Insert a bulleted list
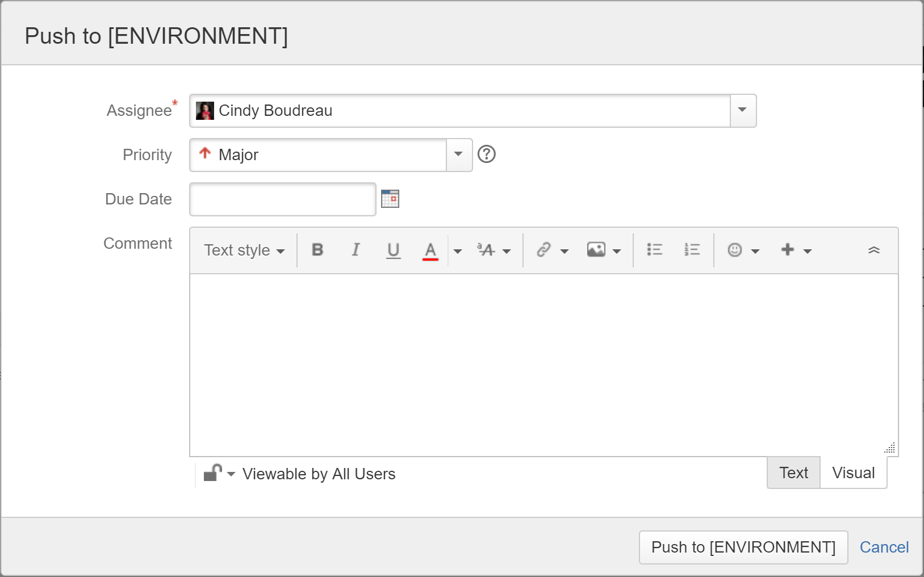924x577 pixels. point(655,250)
